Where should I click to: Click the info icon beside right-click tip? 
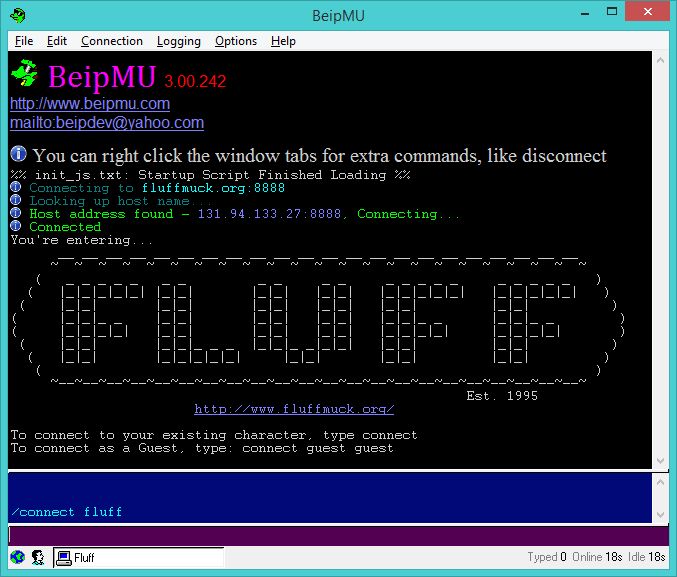(19, 154)
